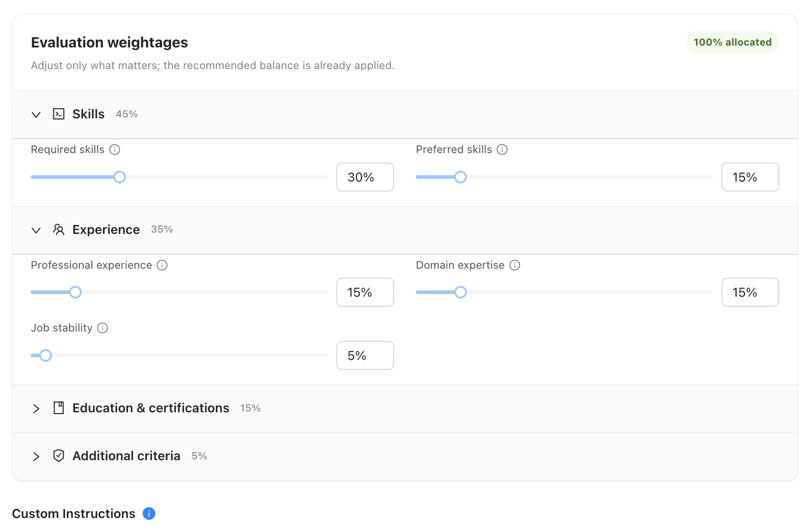The width and height of the screenshot is (810, 532).
Task: Click the "Adjust only what matters" subtitle
Action: coord(213,65)
